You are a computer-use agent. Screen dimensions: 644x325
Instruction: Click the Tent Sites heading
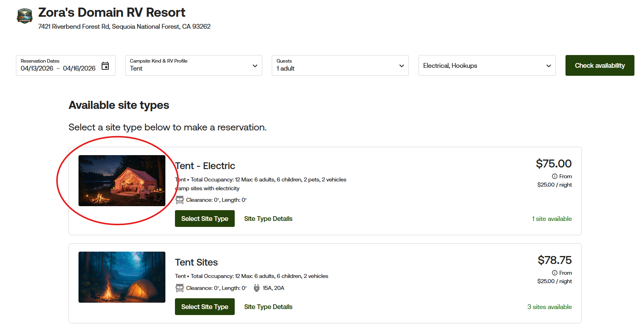pyautogui.click(x=196, y=262)
